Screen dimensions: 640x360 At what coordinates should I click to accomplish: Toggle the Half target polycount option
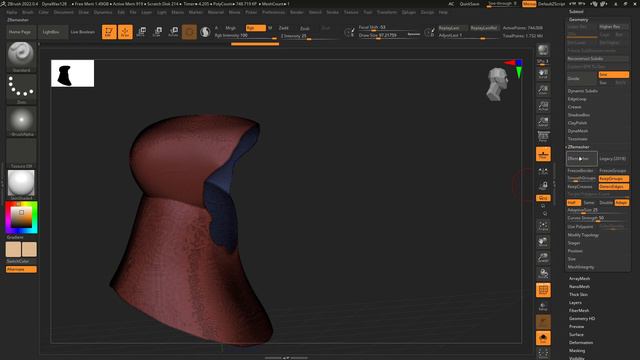click(573, 202)
